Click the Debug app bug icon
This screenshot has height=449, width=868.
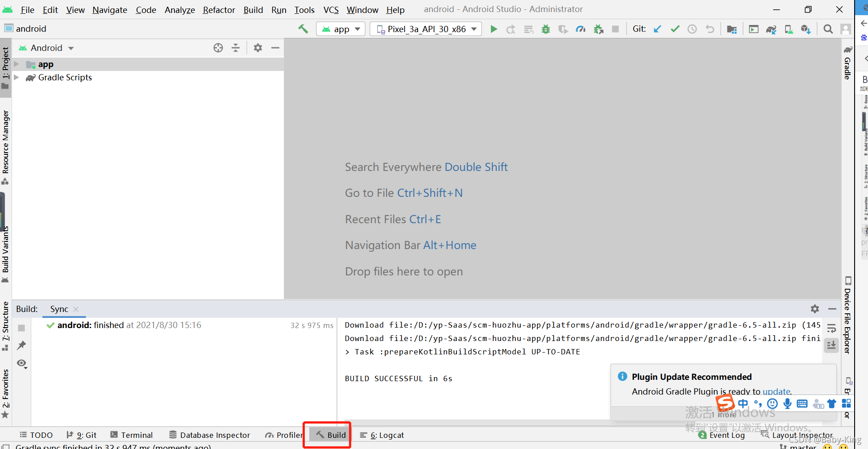click(546, 29)
